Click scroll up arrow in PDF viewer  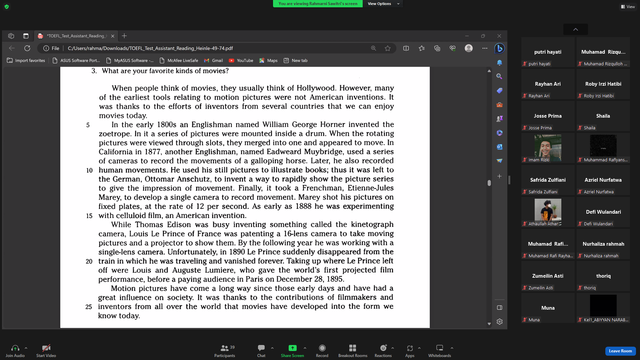[489, 71]
